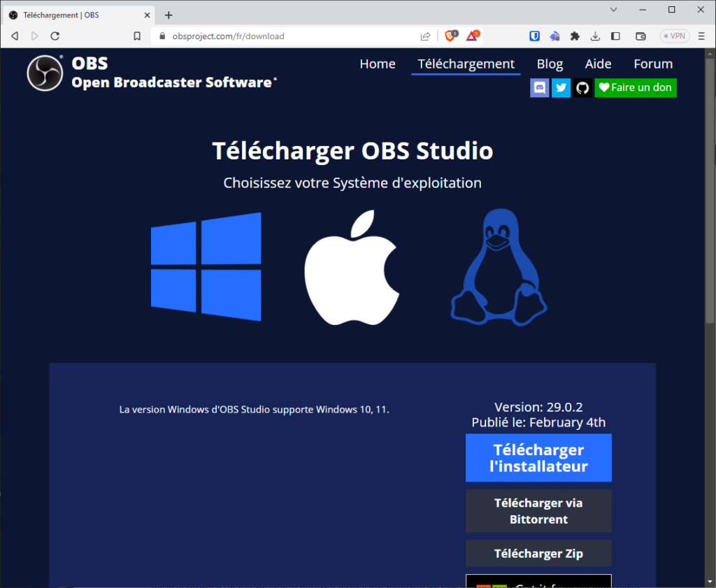Screen dimensions: 716x588
Task: Click the scrollbar up arrow
Action: pos(710,53)
